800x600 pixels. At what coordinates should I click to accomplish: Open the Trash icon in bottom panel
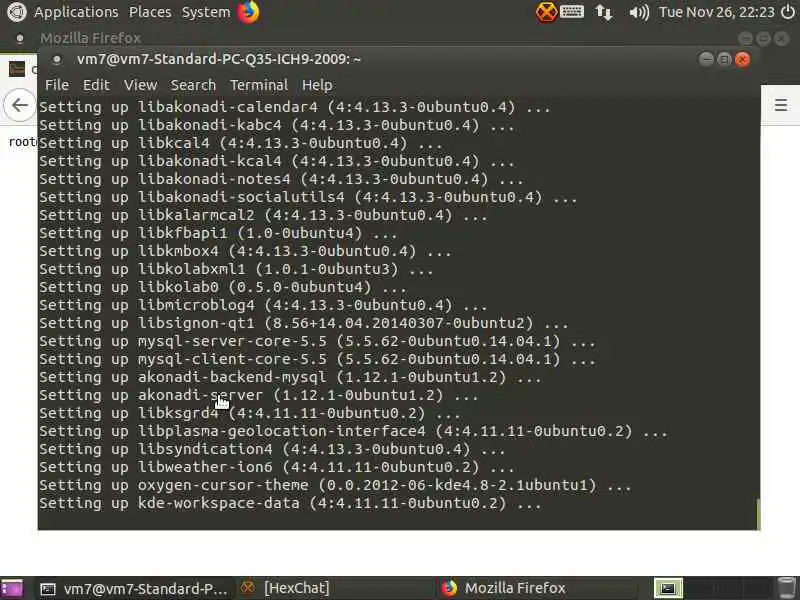787,588
